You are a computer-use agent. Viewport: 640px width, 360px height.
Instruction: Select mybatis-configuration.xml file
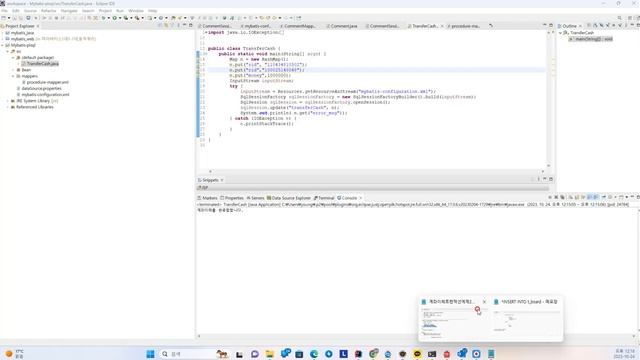tap(42, 94)
